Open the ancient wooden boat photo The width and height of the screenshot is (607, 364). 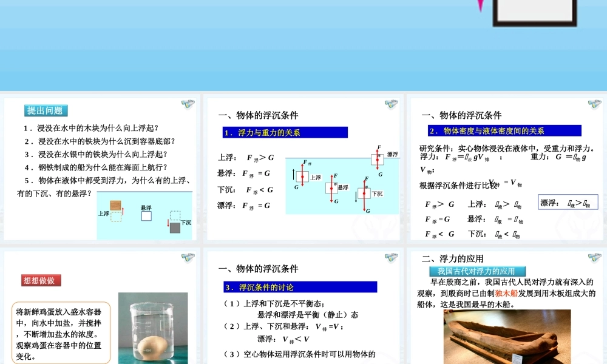[x=507, y=337]
